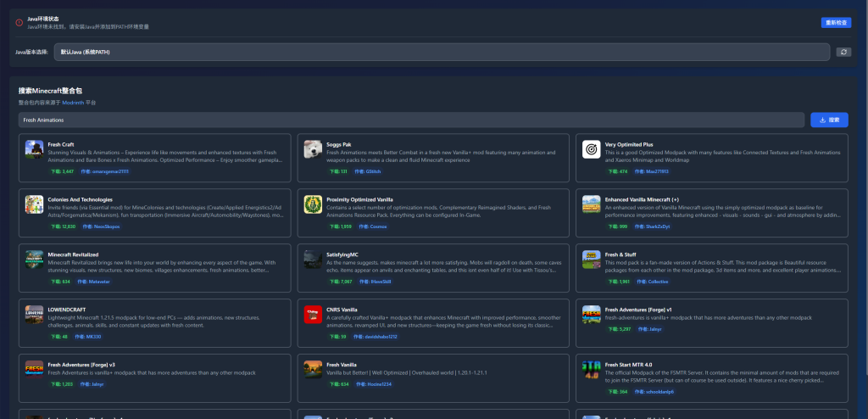Viewport: 868px width, 419px height.
Task: Click the SatisfyingMC description text
Action: click(x=445, y=266)
